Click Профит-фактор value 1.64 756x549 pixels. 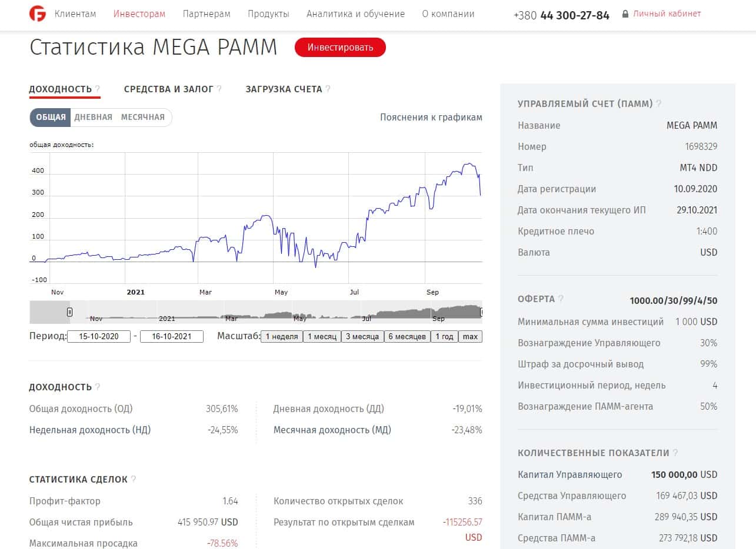(x=230, y=501)
